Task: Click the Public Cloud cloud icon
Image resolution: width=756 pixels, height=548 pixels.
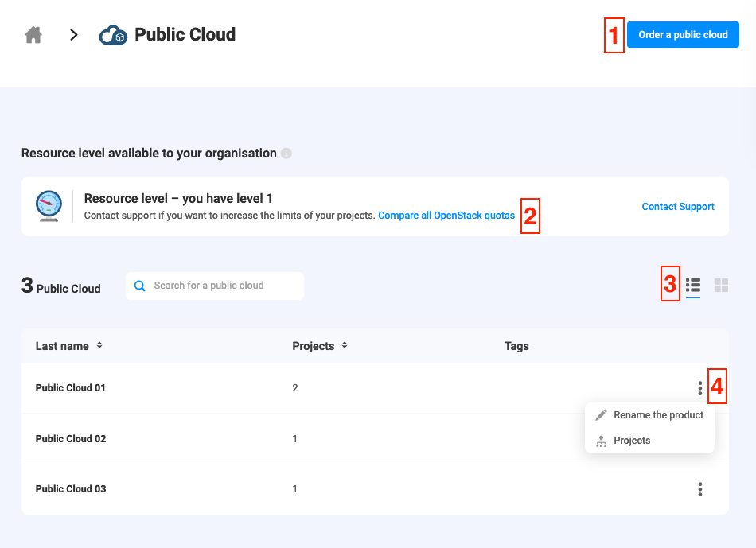Action: click(113, 34)
